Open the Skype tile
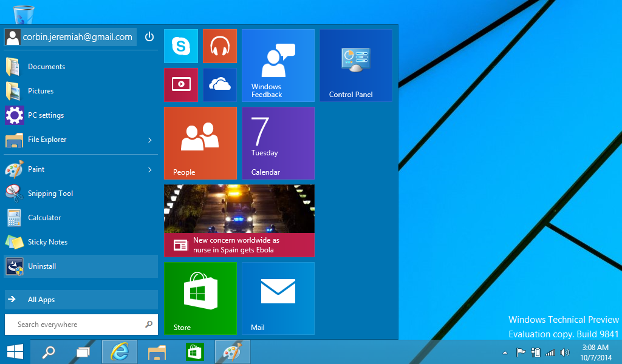This screenshot has height=364, width=622. click(181, 46)
